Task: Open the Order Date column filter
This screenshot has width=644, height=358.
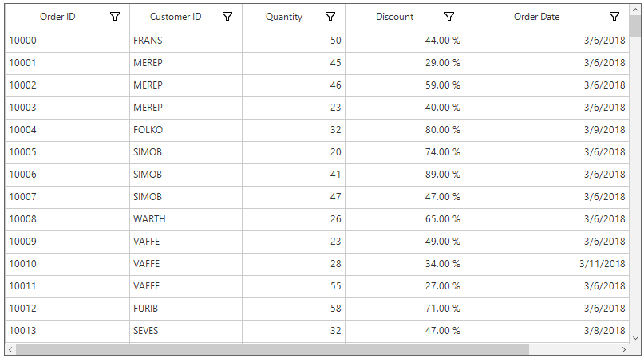Action: 614,17
